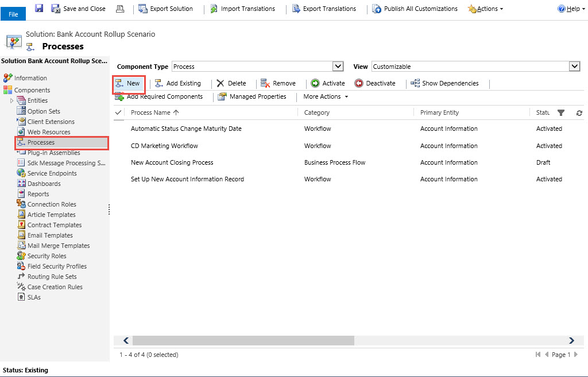Click the Deactivate process icon
The width and height of the screenshot is (588, 377).
pyautogui.click(x=359, y=83)
